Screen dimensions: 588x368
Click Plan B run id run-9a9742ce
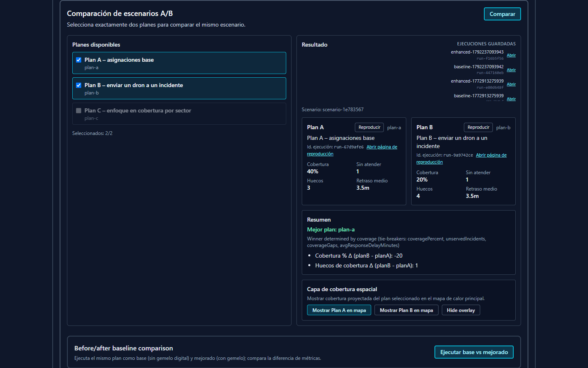458,155
